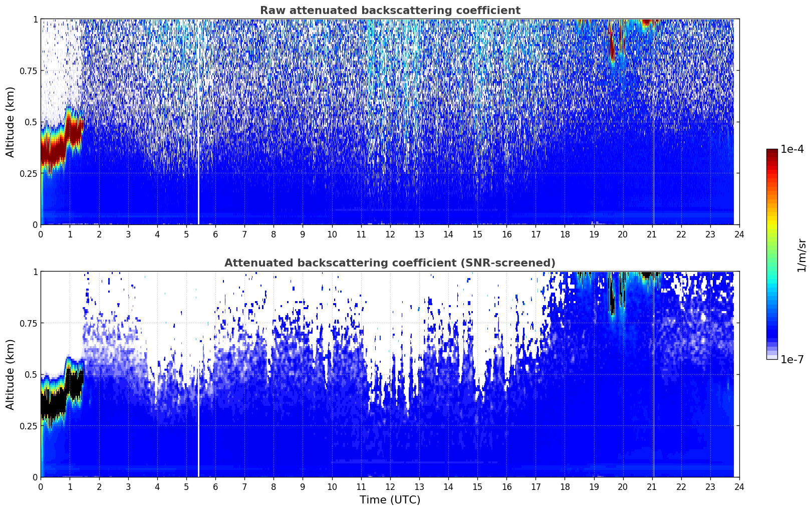Click the "Altitude (km)" label of the raw plot
The image size is (812, 511).
click(x=11, y=122)
